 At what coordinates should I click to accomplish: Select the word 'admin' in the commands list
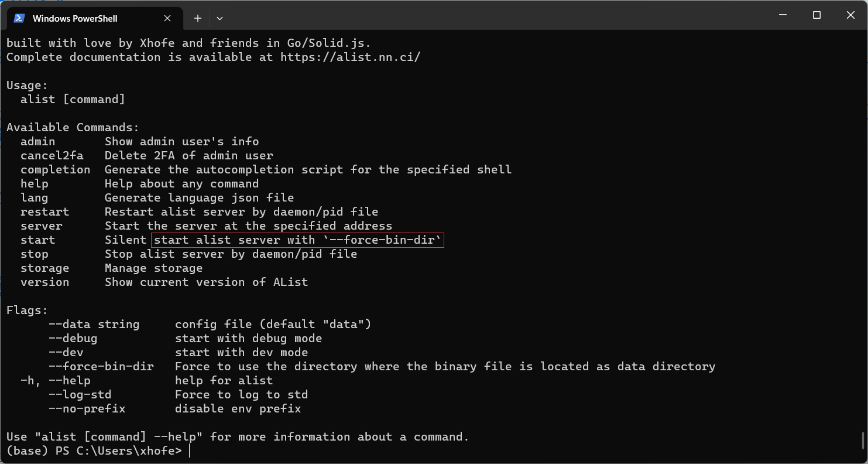click(37, 141)
